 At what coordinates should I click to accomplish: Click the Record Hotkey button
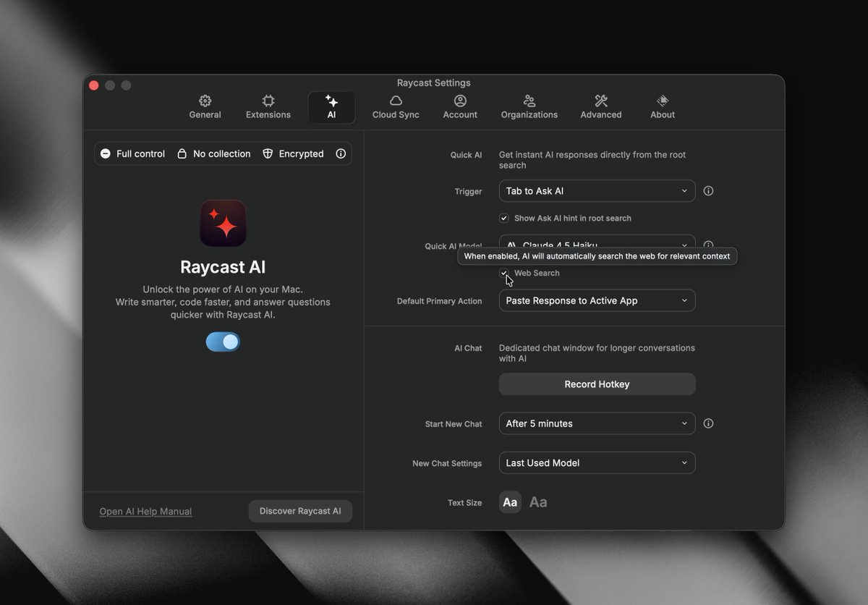coord(597,384)
